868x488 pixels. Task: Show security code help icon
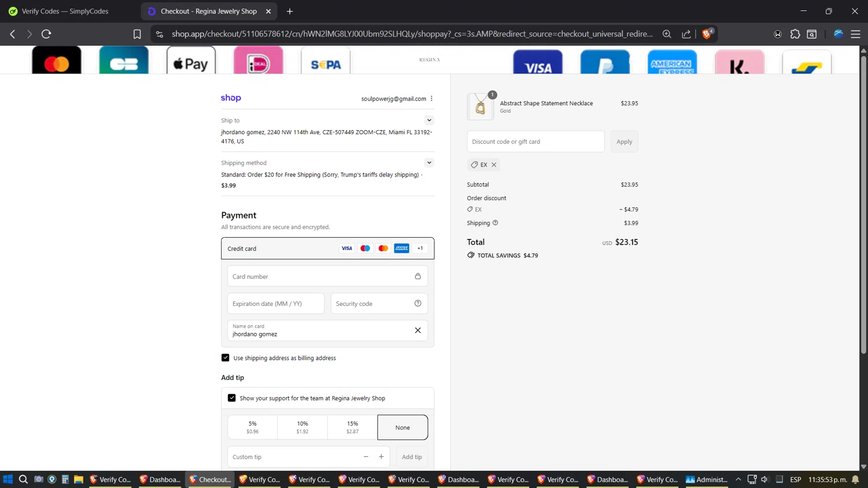pyautogui.click(x=418, y=303)
